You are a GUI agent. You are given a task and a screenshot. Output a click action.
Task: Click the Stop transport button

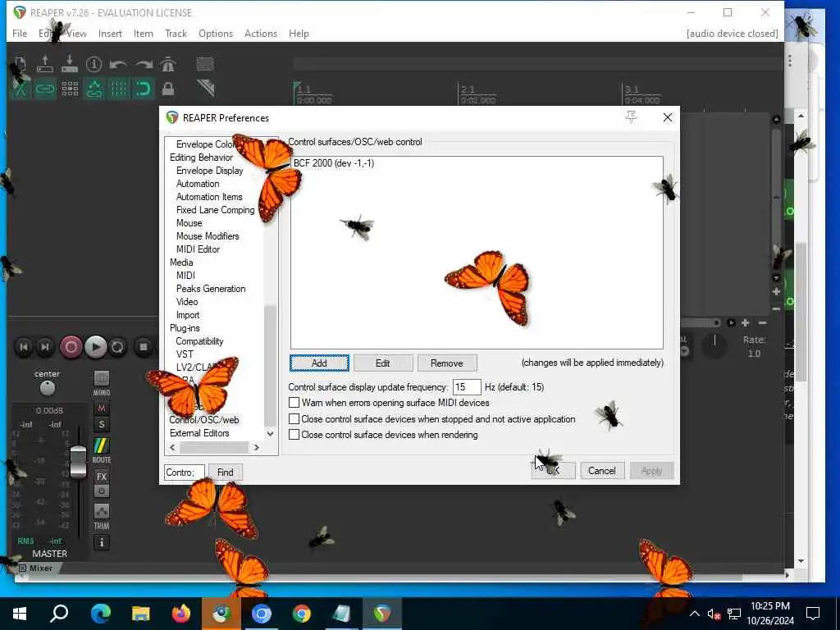pos(143,347)
